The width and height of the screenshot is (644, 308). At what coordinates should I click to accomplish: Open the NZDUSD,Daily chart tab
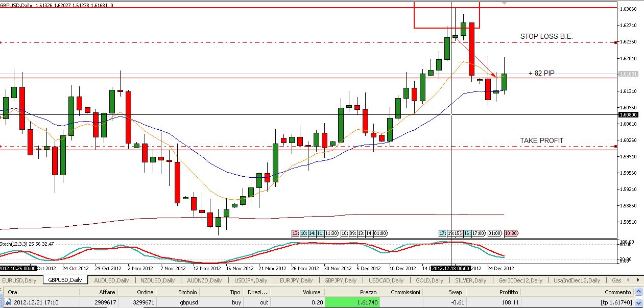tap(157, 280)
